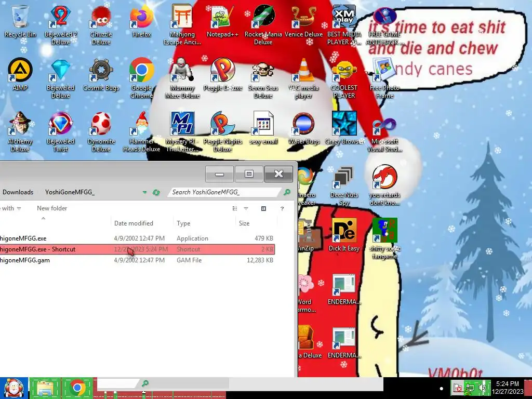The height and width of the screenshot is (399, 532).
Task: Sort files by Date modified column
Action: point(134,223)
